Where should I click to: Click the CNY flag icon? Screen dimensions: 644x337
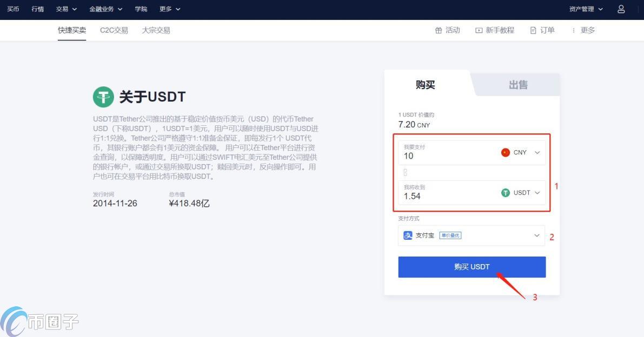coord(505,152)
